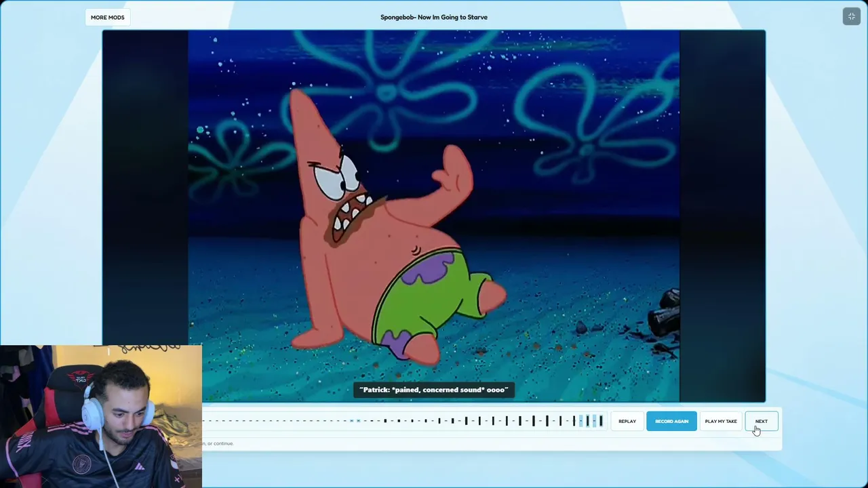Go to the next clip with NEXT
Screen dimensions: 868x488
click(x=762, y=422)
